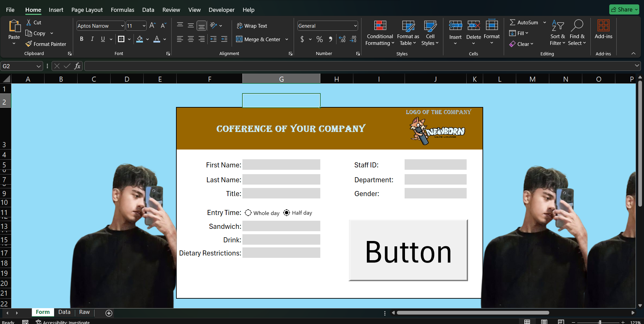
Task: Click the Format Painter brush icon
Action: point(29,44)
